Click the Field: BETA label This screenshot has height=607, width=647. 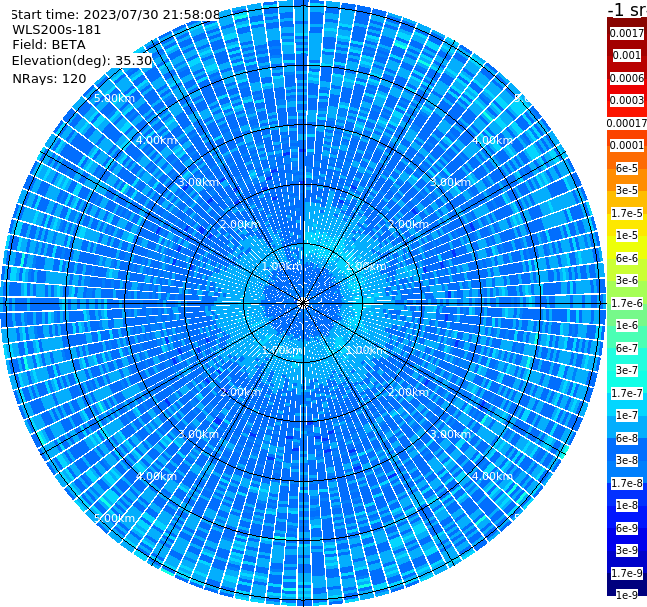[x=49, y=45]
